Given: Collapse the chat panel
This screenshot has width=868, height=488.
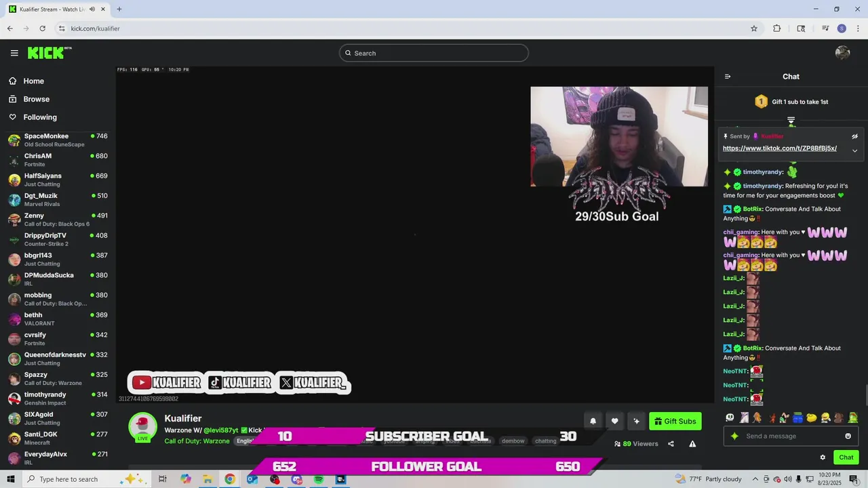Looking at the screenshot, I should tap(728, 77).
